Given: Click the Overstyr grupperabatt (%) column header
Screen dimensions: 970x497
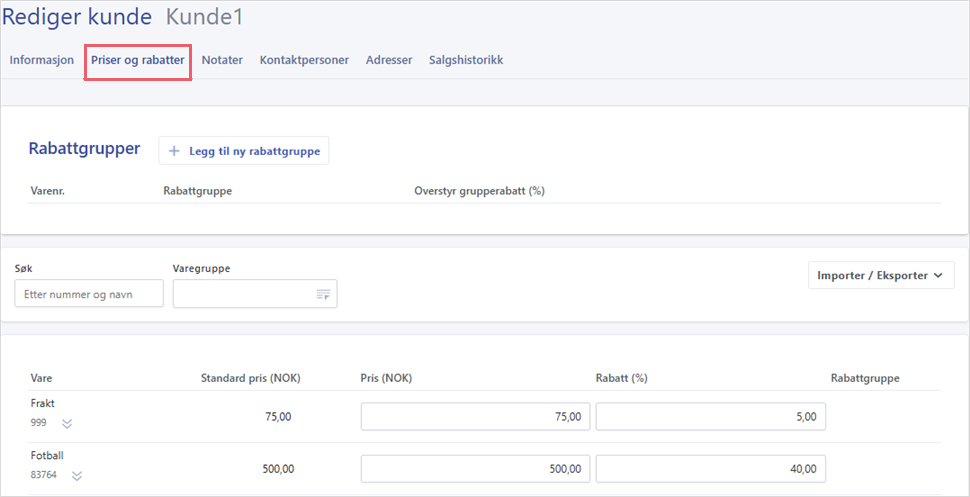Looking at the screenshot, I should pos(479,191).
